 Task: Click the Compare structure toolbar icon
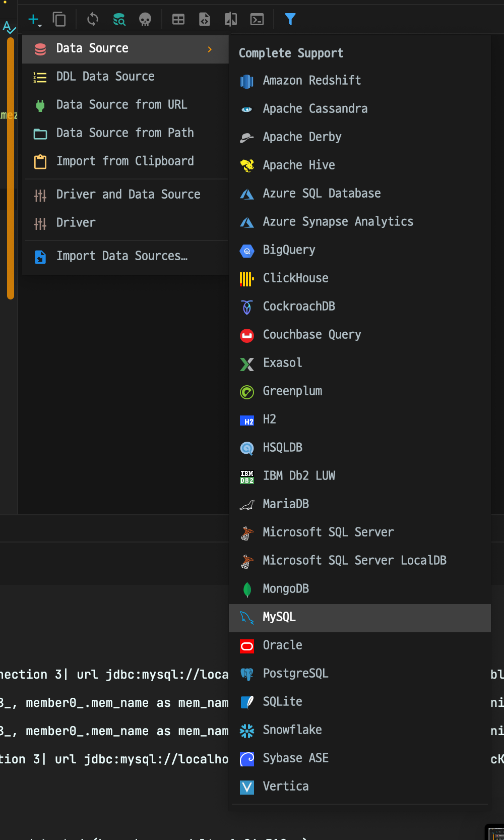point(231,20)
